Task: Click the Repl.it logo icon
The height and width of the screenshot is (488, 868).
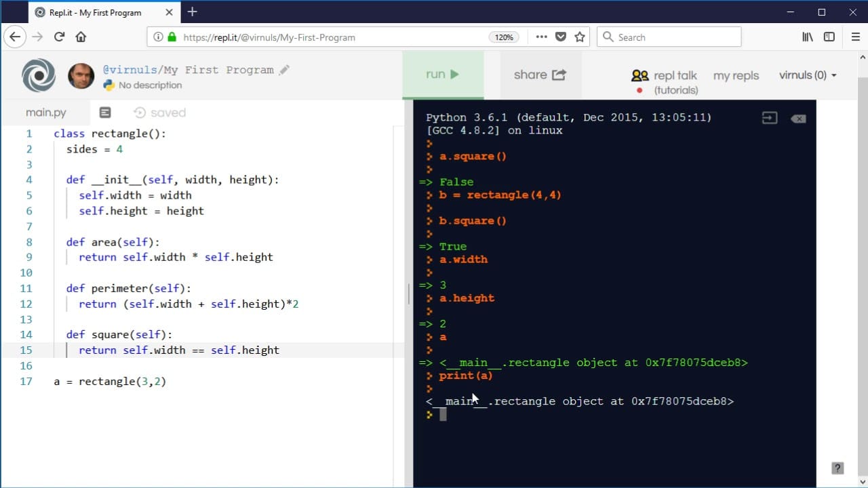Action: pyautogui.click(x=39, y=75)
